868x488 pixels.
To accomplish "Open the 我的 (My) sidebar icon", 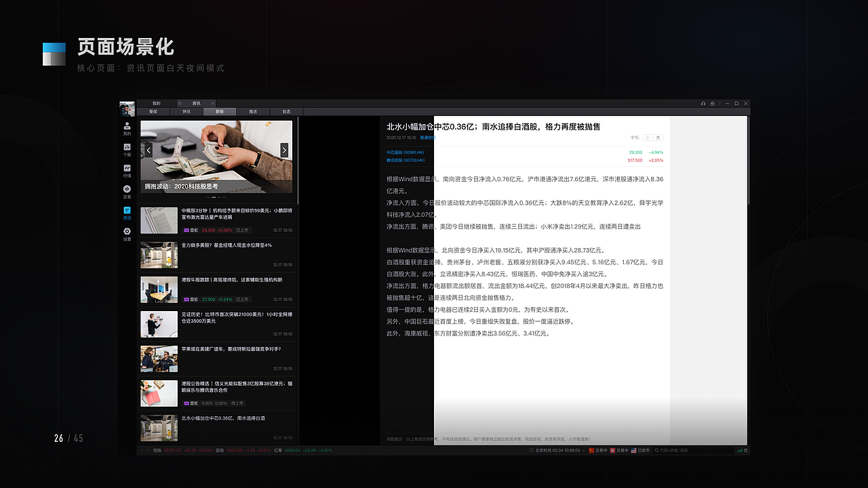I will pos(127,129).
